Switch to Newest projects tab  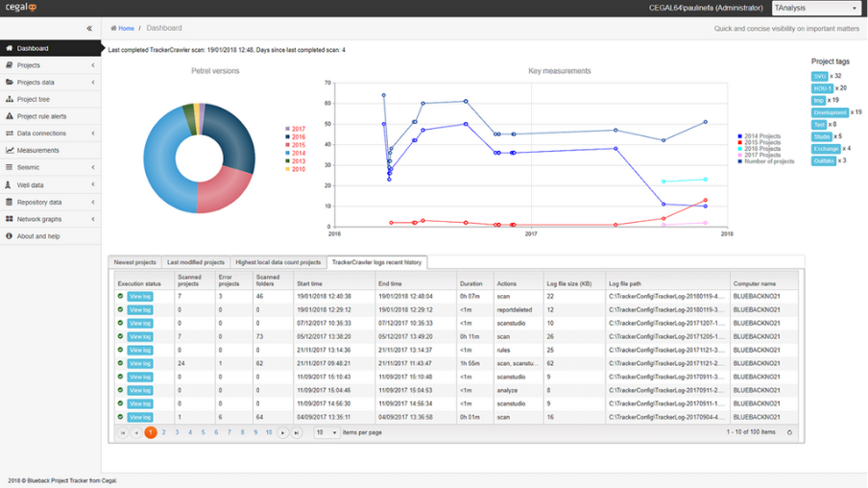[x=135, y=262]
